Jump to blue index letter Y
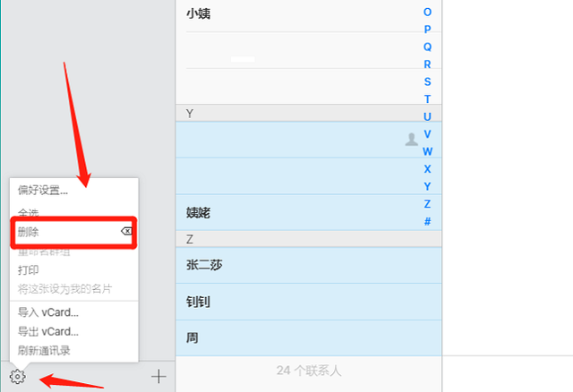 point(427,186)
